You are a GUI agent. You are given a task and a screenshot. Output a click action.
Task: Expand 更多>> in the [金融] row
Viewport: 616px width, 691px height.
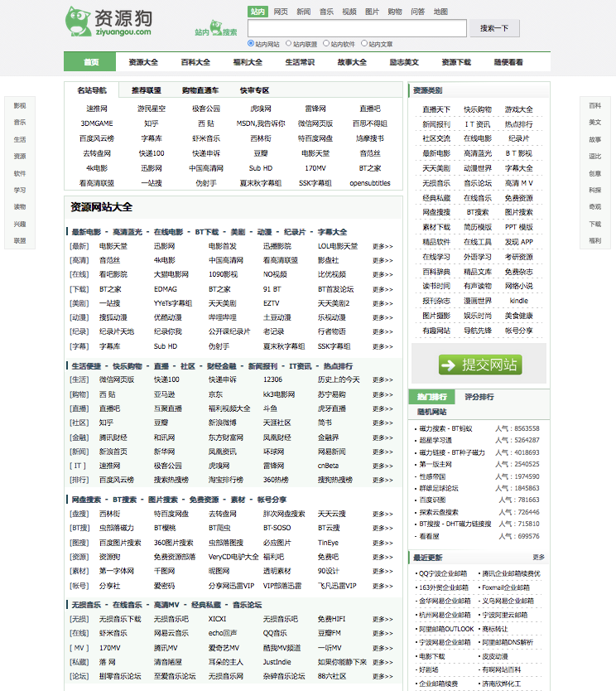(x=383, y=437)
